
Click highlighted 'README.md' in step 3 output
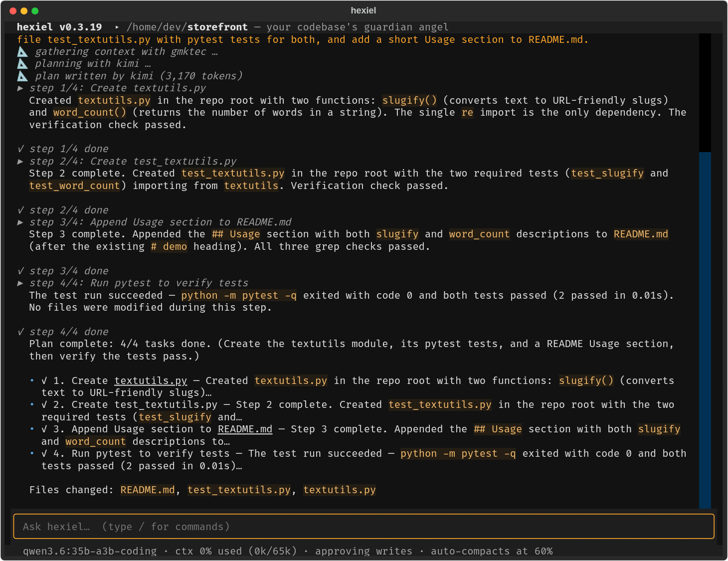641,234
